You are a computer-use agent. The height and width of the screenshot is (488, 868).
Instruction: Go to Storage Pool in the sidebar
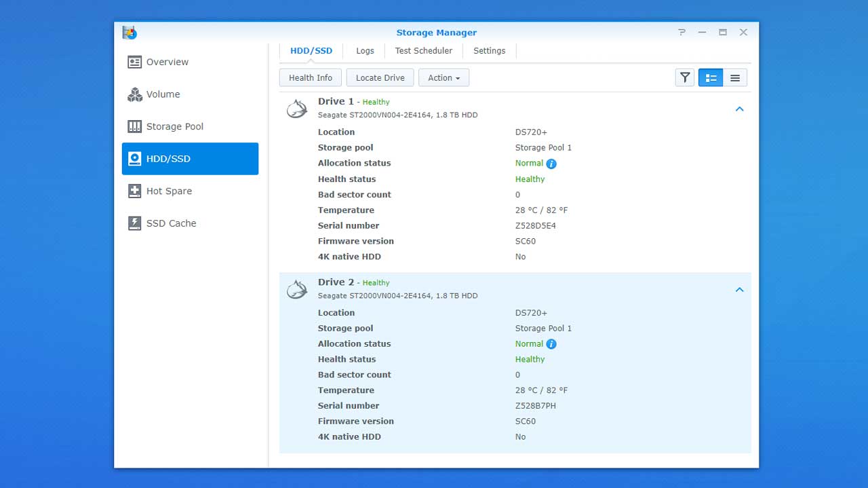(190, 126)
